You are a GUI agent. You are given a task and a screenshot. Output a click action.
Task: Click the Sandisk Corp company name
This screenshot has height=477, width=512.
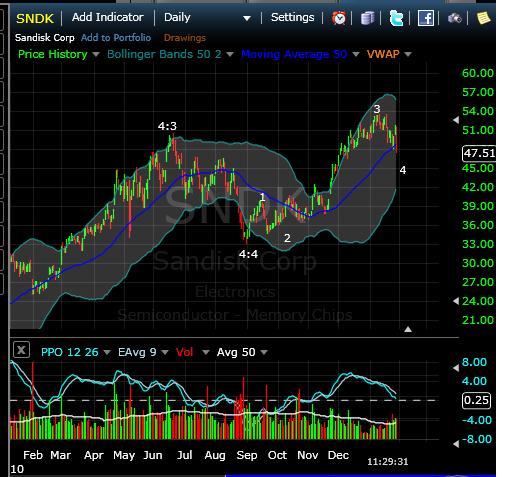[x=45, y=38]
